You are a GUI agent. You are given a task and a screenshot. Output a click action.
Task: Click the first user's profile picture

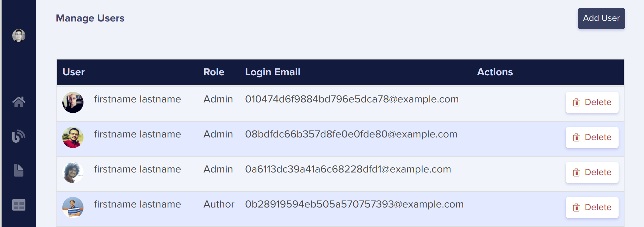pos(73,102)
